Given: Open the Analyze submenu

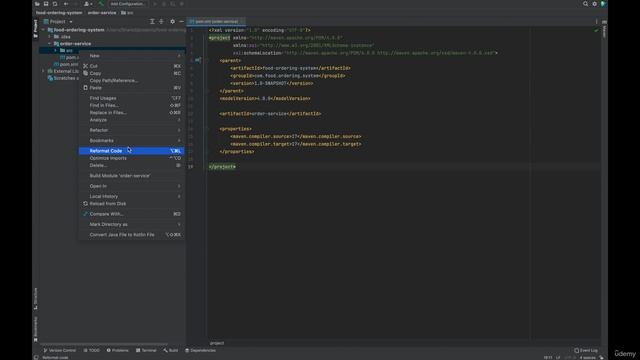Looking at the screenshot, I should click(131, 120).
